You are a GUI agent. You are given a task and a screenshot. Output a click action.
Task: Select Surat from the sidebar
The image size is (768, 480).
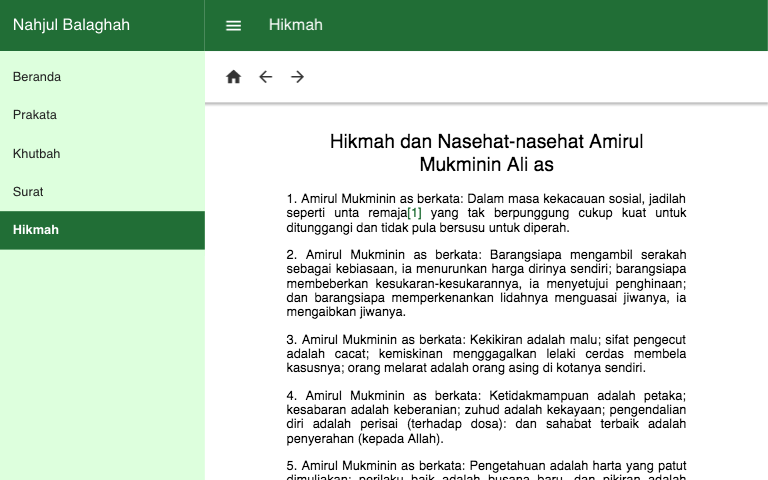tap(102, 192)
